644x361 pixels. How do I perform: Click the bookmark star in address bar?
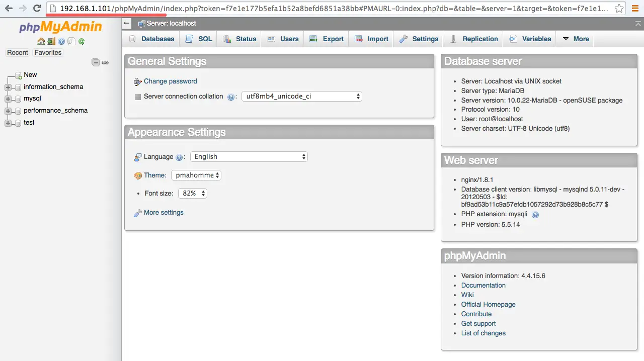tap(619, 8)
